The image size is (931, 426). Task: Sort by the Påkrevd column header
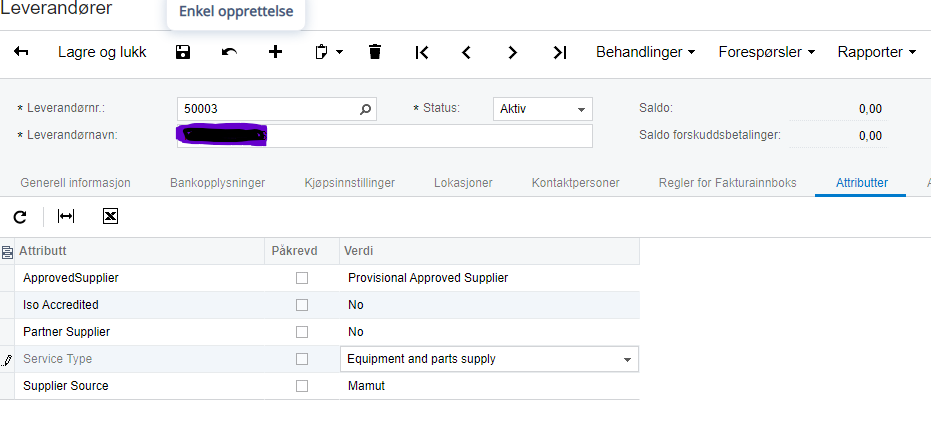click(302, 251)
